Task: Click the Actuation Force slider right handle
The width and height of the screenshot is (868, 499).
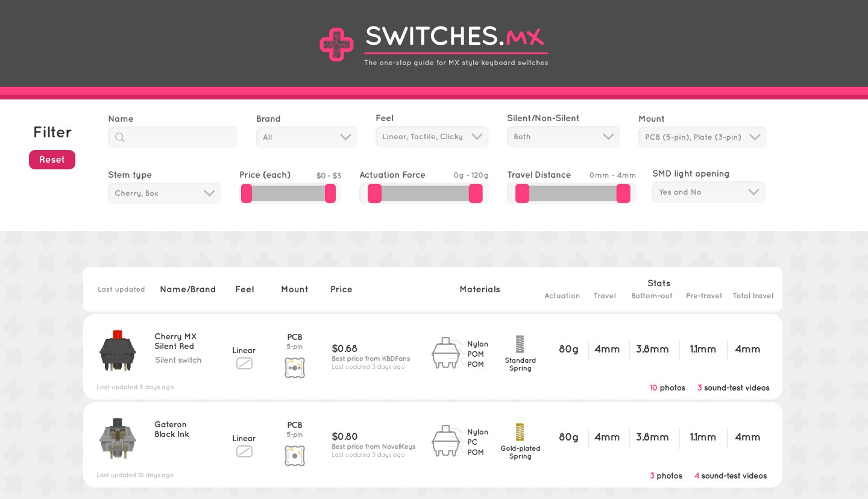Action: (476, 193)
